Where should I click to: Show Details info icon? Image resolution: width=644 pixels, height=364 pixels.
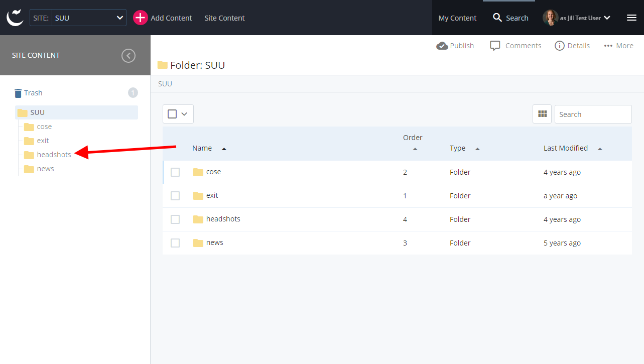pos(559,46)
